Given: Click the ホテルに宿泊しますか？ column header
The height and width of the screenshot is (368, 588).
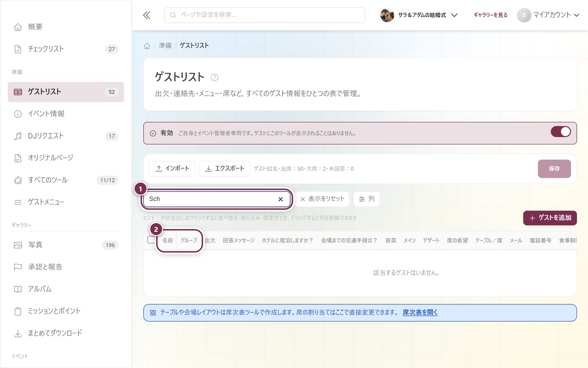Looking at the screenshot, I should (287, 240).
